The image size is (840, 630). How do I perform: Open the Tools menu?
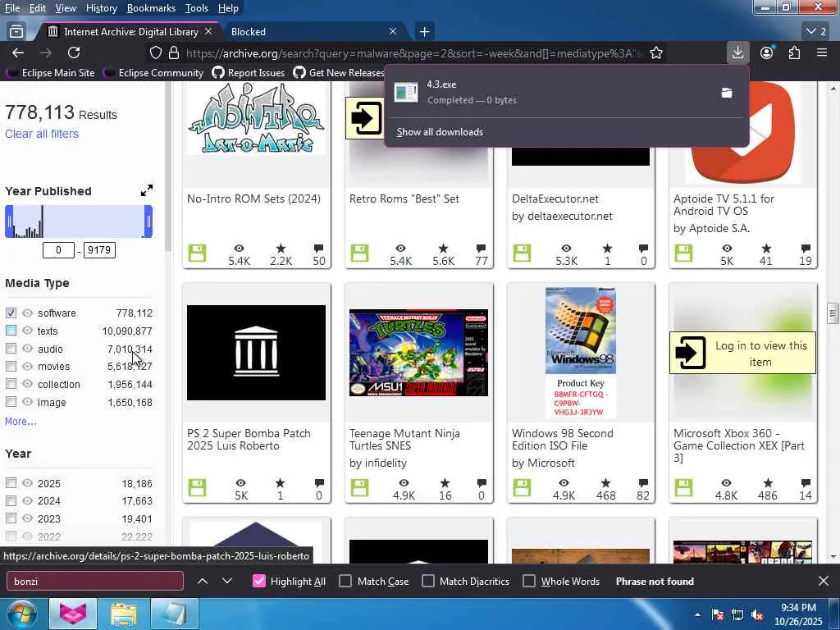[x=197, y=8]
